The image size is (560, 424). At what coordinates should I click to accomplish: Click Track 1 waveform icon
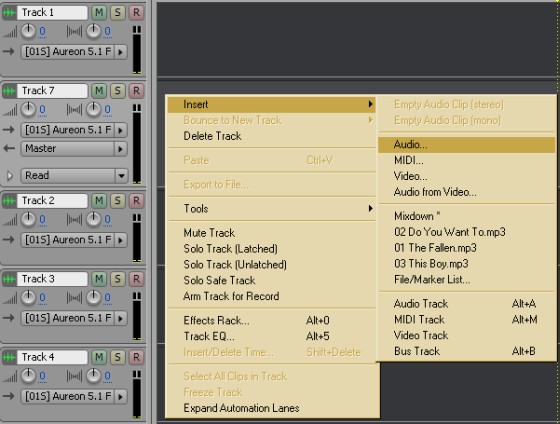pos(9,13)
